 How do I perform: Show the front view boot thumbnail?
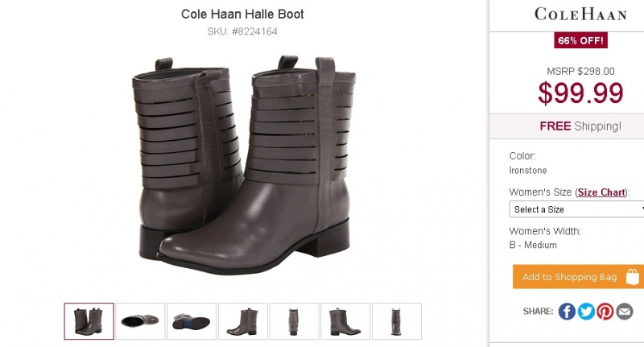point(294,321)
